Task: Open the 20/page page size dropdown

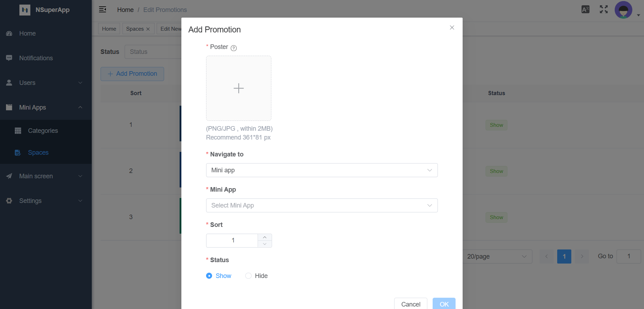Action: point(497,257)
